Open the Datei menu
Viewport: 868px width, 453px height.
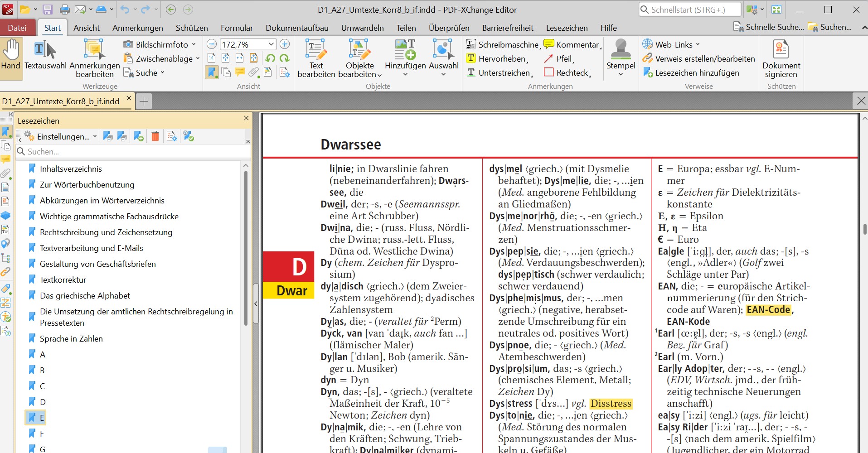click(17, 28)
